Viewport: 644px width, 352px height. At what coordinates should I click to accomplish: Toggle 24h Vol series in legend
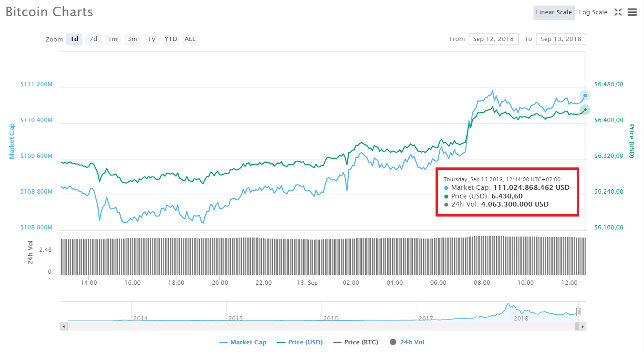tap(407, 342)
